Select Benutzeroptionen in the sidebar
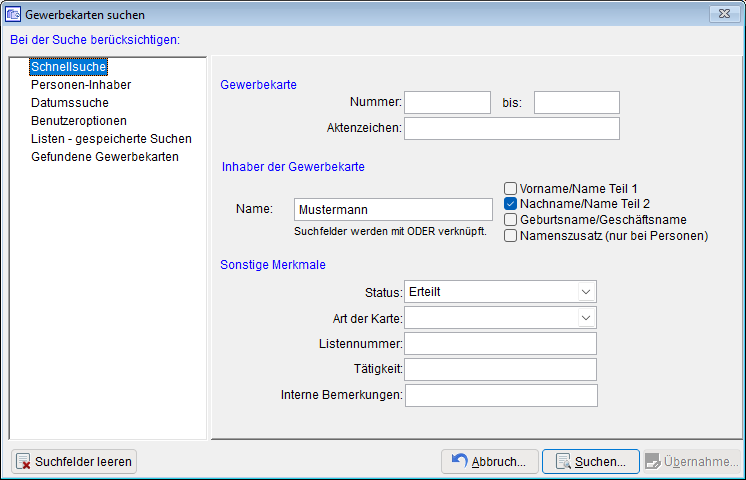This screenshot has height=480, width=746. 78,121
